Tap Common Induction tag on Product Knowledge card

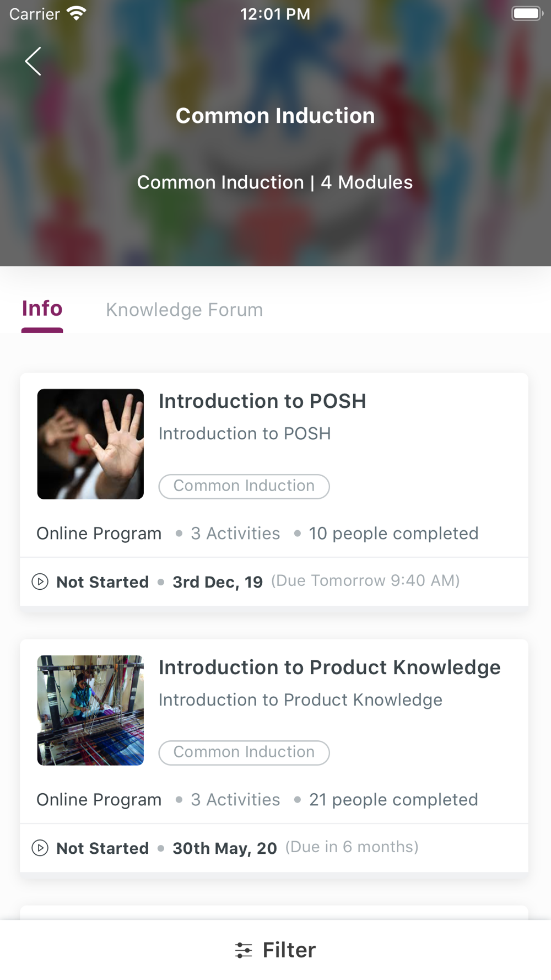pos(244,752)
